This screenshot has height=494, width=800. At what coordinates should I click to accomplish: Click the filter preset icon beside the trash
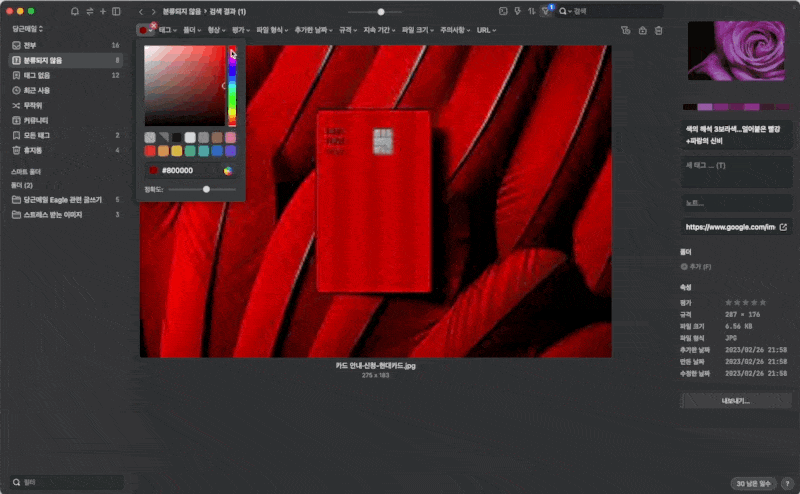click(643, 31)
